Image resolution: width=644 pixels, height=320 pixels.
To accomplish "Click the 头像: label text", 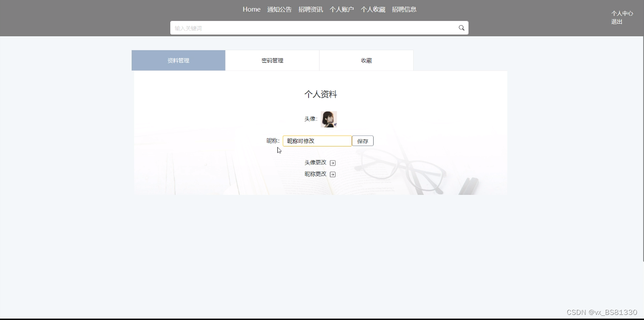I will point(311,119).
